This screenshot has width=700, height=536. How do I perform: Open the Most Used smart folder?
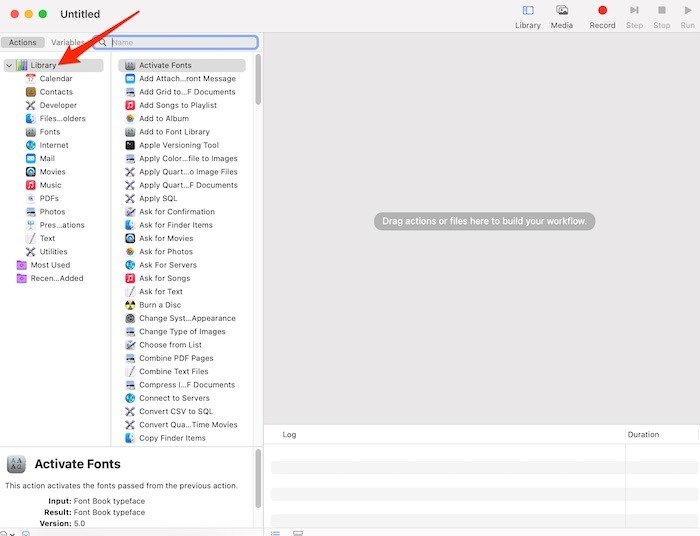43,265
